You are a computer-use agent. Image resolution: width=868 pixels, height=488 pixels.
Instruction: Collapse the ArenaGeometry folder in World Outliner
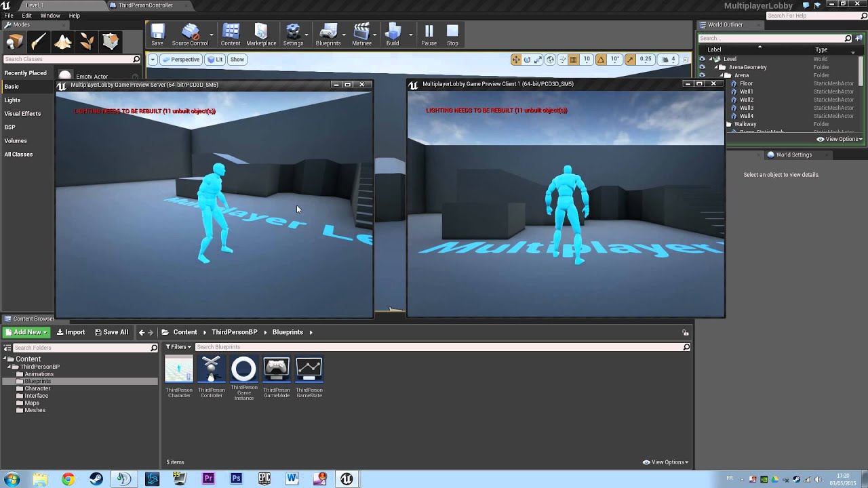717,67
